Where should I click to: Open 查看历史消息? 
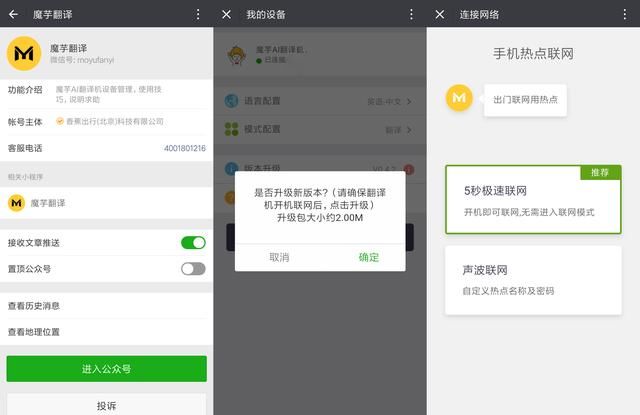coord(106,306)
